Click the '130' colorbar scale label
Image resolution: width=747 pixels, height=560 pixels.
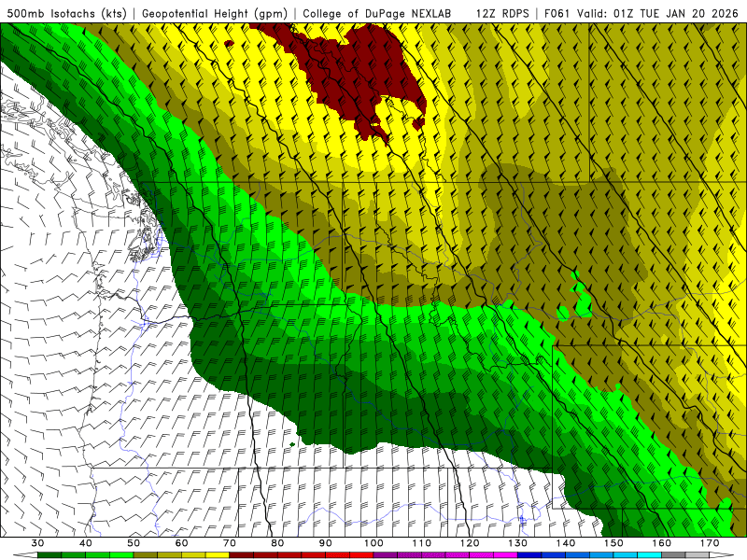517,543
